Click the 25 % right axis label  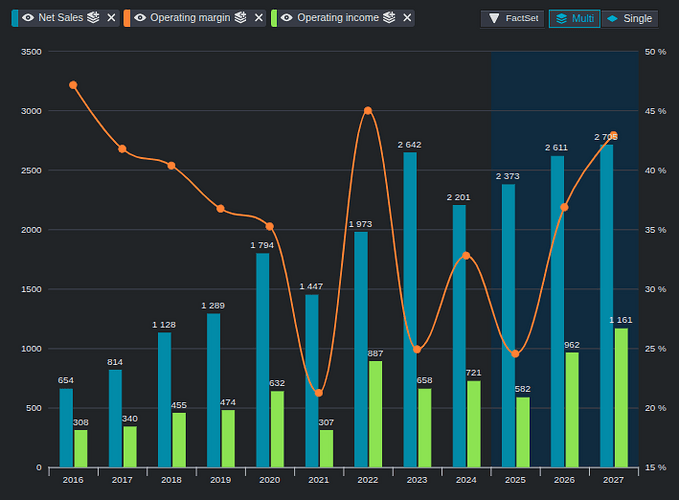point(655,348)
